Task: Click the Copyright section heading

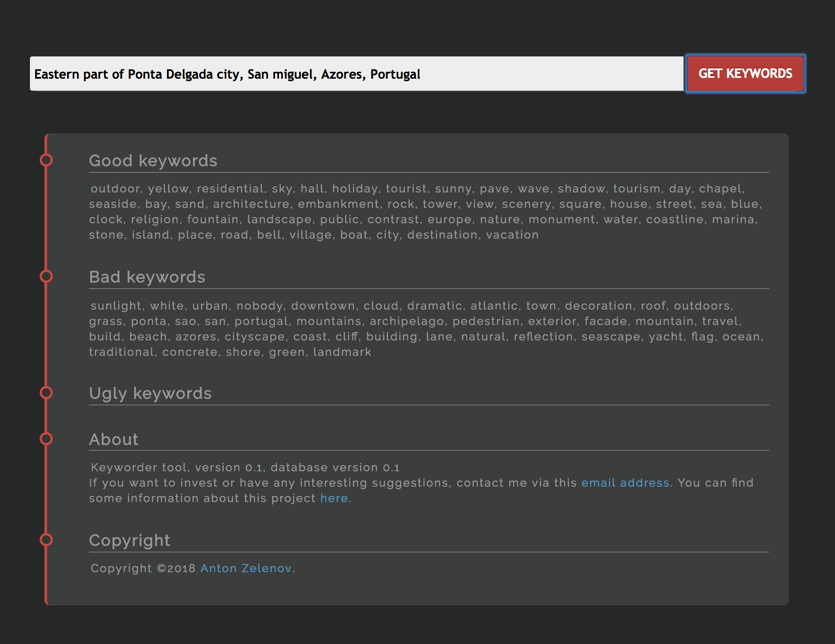Action: pyautogui.click(x=130, y=541)
